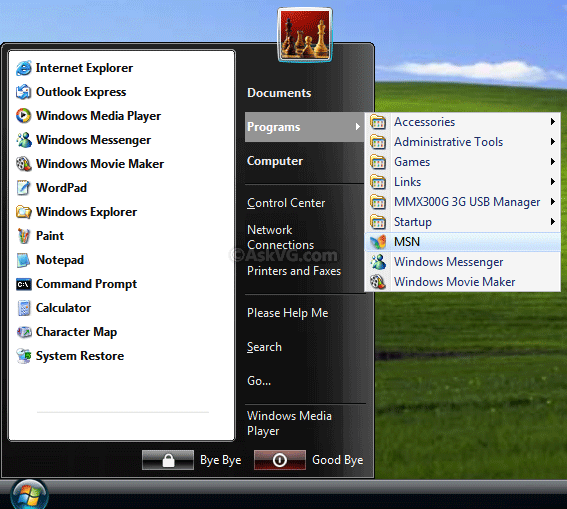Click Please Help Me
Viewport: 567px width, 509px height.
(x=288, y=313)
